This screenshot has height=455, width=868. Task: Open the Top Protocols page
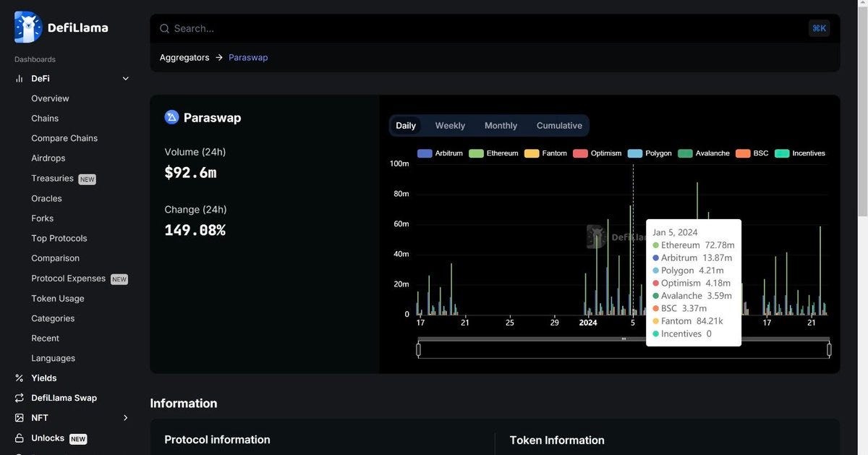(x=59, y=238)
